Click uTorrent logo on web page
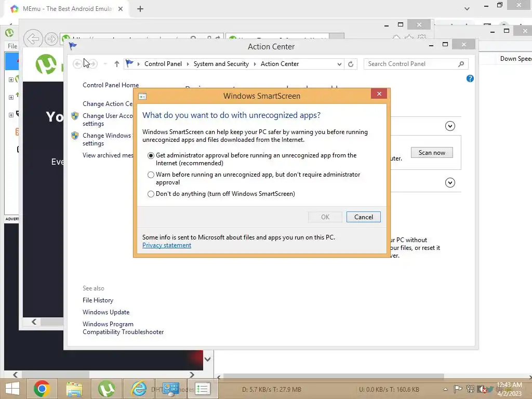532x399 pixels. point(46,64)
